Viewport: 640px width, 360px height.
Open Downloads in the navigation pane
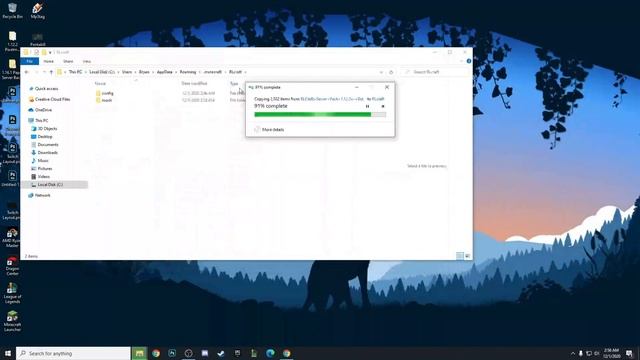(x=47, y=153)
